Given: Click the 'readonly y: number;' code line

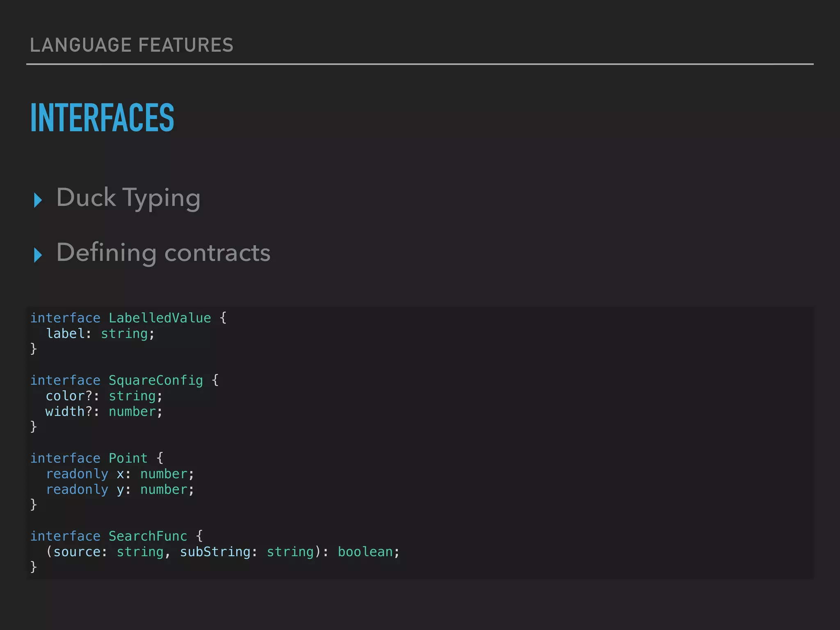Looking at the screenshot, I should pos(120,489).
